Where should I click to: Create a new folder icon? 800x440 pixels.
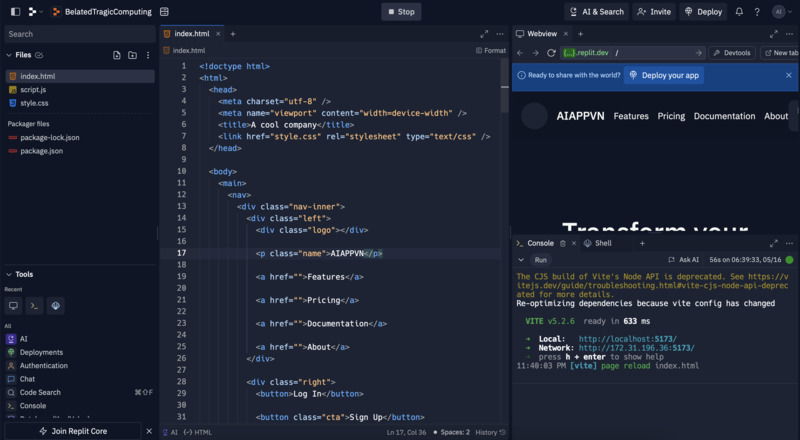point(132,55)
